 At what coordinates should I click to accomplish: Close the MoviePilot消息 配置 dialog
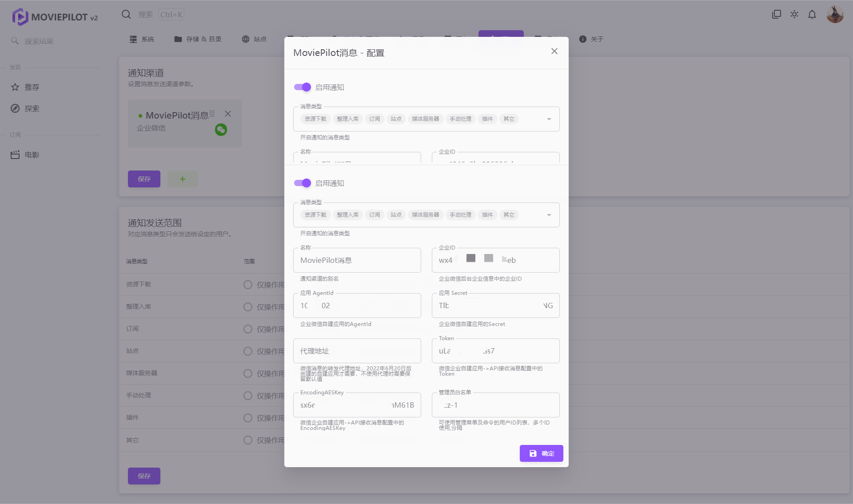[x=554, y=51]
